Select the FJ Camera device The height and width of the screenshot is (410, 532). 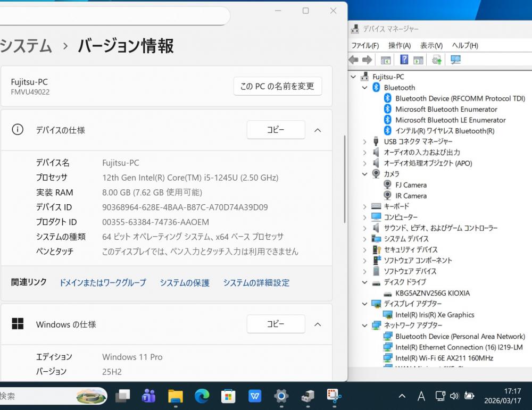coord(411,185)
